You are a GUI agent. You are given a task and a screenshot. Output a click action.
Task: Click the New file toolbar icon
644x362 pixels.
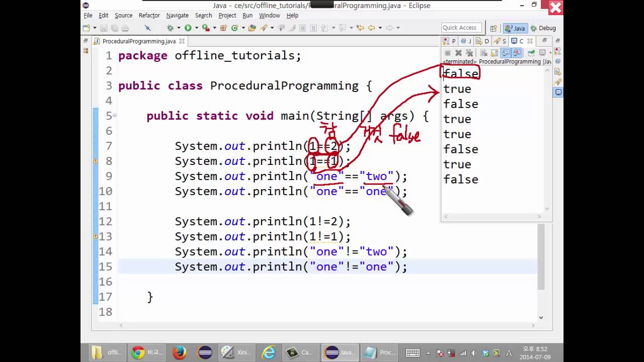click(x=86, y=28)
